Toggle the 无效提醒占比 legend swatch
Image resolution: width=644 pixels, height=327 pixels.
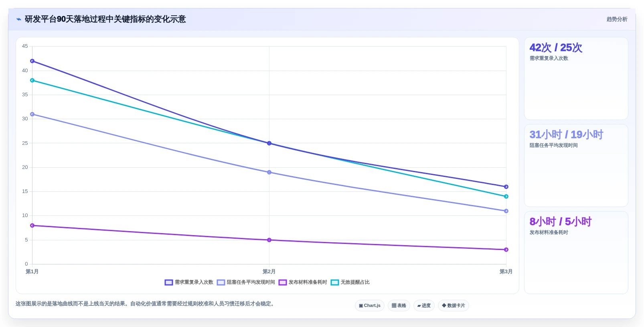(x=335, y=282)
